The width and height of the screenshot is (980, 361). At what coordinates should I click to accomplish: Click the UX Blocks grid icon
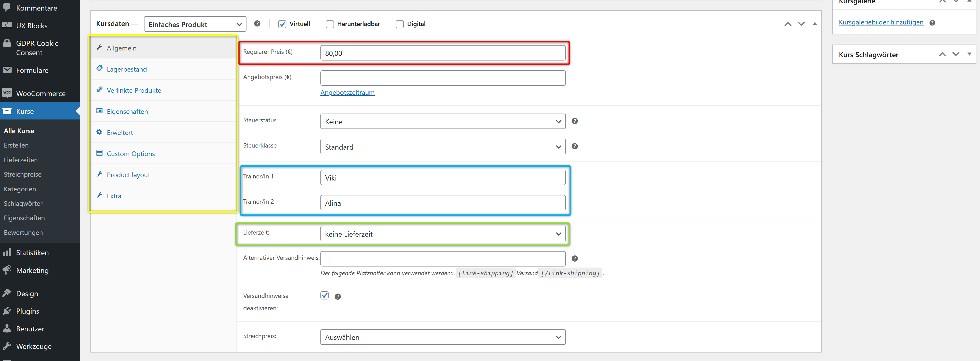tap(7, 25)
